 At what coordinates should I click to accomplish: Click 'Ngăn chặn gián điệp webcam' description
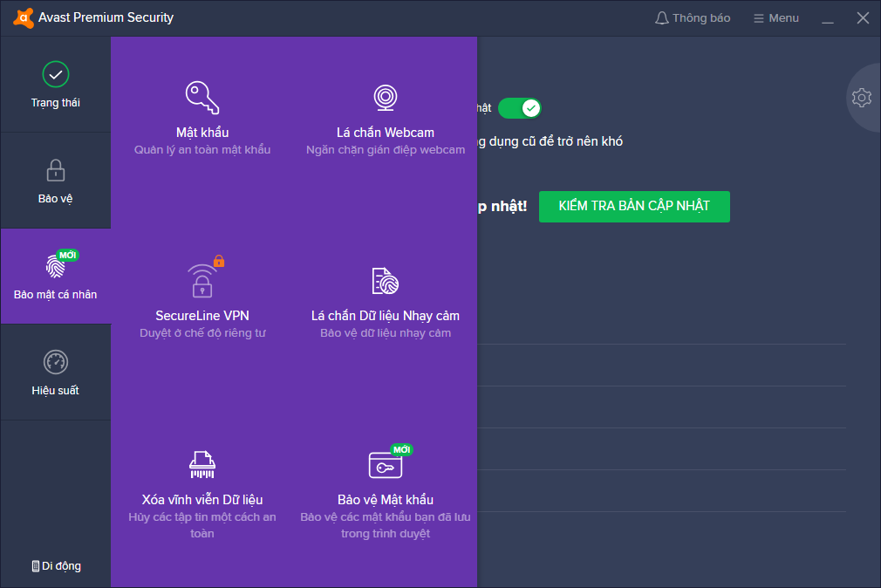386,150
